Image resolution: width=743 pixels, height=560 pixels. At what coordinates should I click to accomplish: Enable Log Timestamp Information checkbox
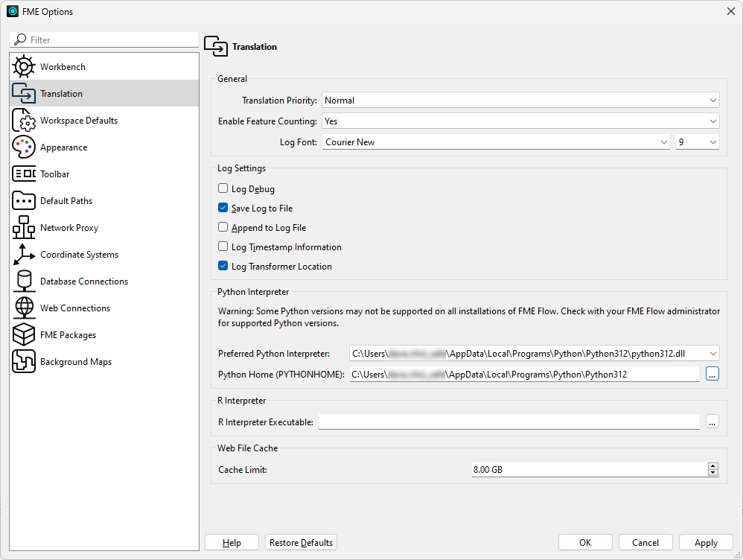point(223,246)
